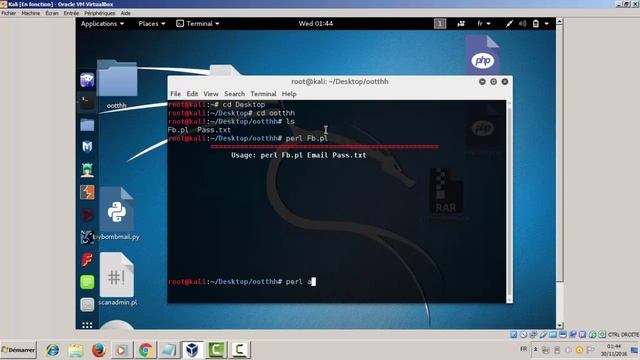Open VirtualBox Périphériques menu

[100, 13]
